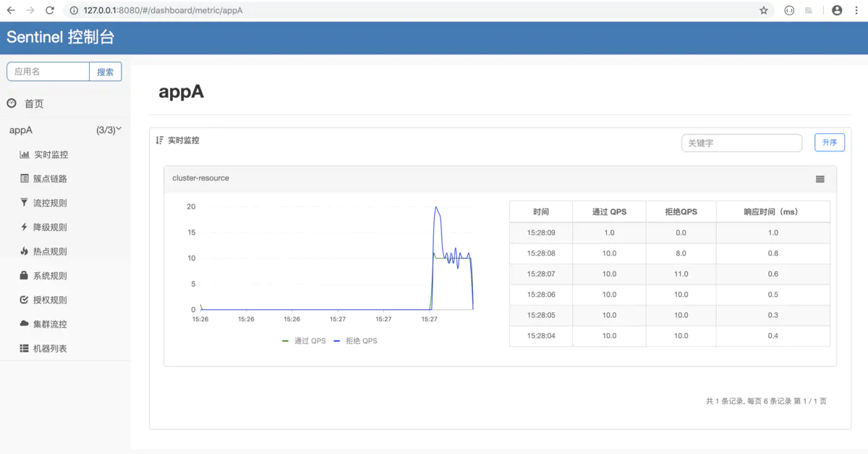Click the 15:28:06 time cell
This screenshot has height=454, width=868.
(x=541, y=295)
